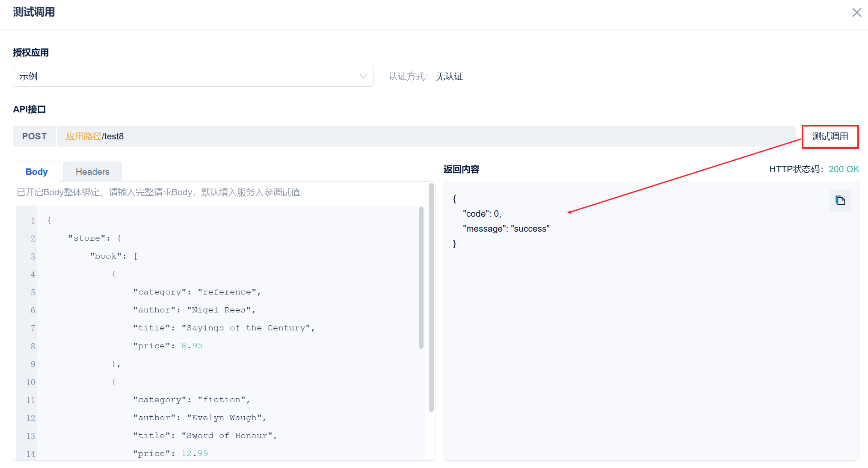Close the 测试调用 dialog with the X icon
Screen dimensions: 868x468
click(x=856, y=12)
